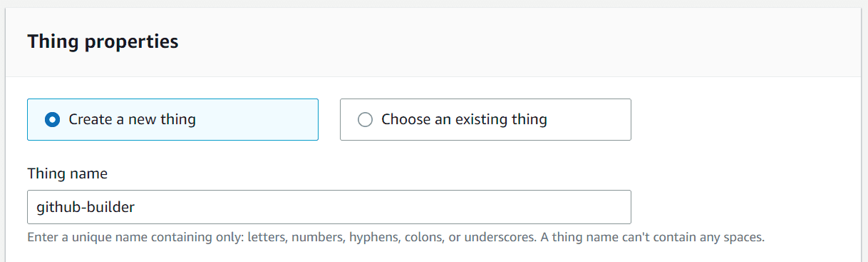Click the github-builder text in the field
The image size is (868, 262).
pos(86,207)
